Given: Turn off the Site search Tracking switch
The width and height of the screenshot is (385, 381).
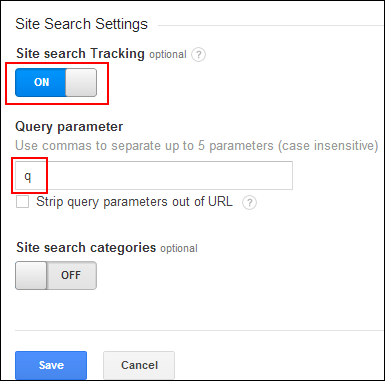Looking at the screenshot, I should (x=56, y=83).
